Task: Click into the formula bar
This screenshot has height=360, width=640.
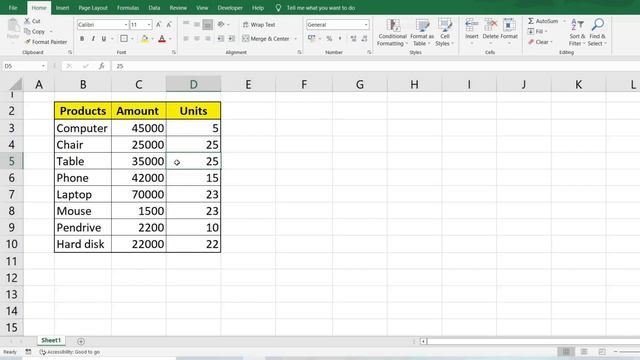Action: (x=376, y=66)
